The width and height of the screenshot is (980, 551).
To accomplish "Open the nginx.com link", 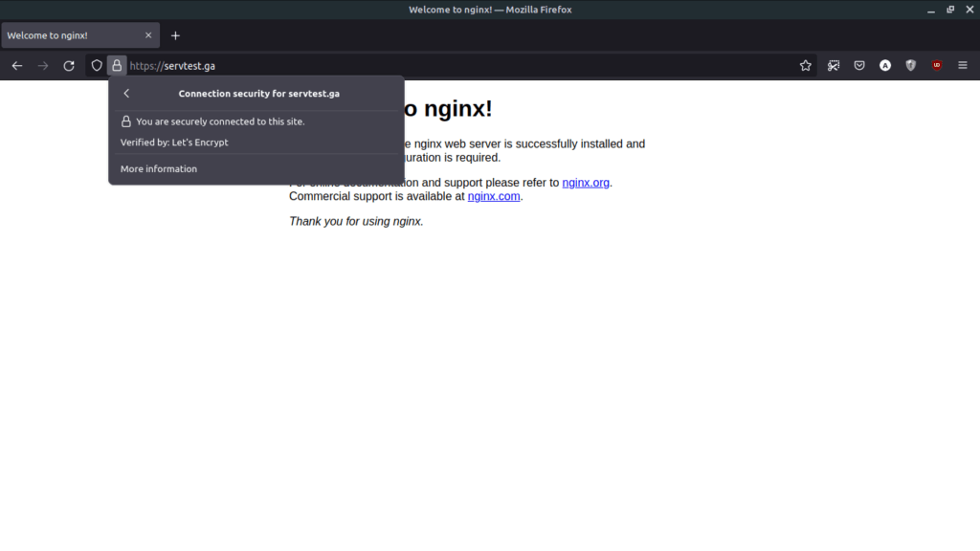I will (x=494, y=196).
